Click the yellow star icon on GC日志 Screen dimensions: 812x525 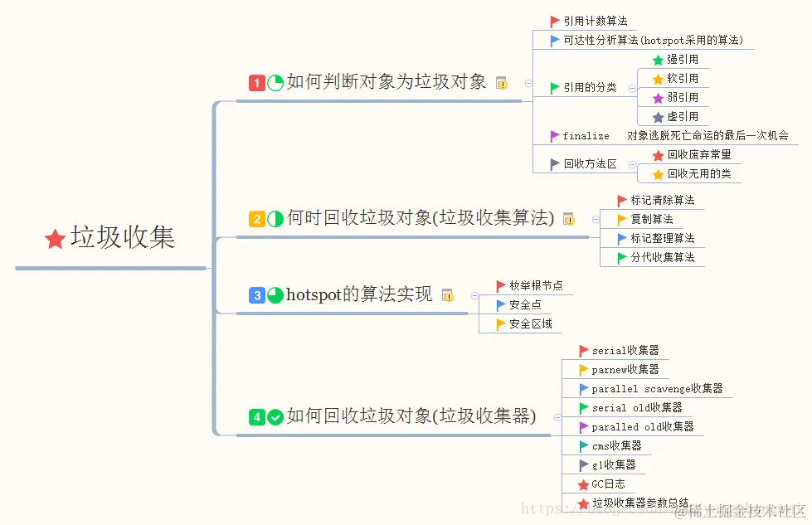584,484
